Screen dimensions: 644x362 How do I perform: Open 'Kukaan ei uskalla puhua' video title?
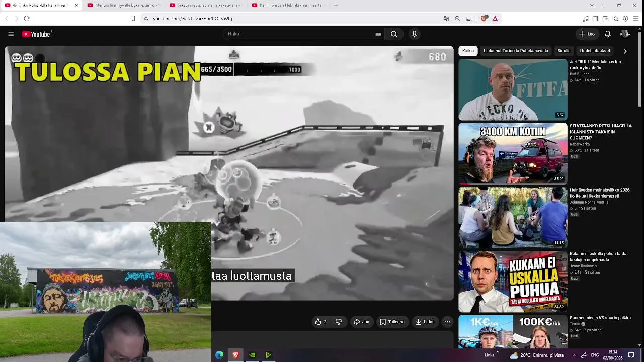598,257
